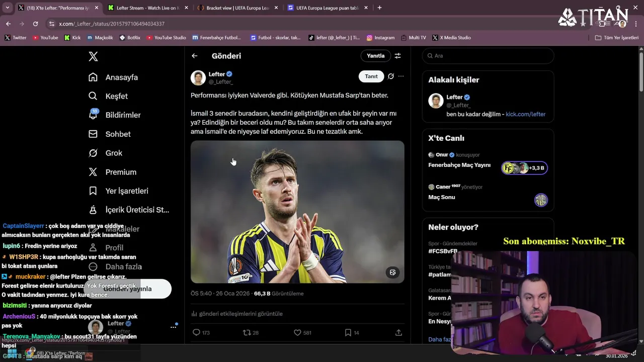Open the post's player photo

tap(297, 212)
